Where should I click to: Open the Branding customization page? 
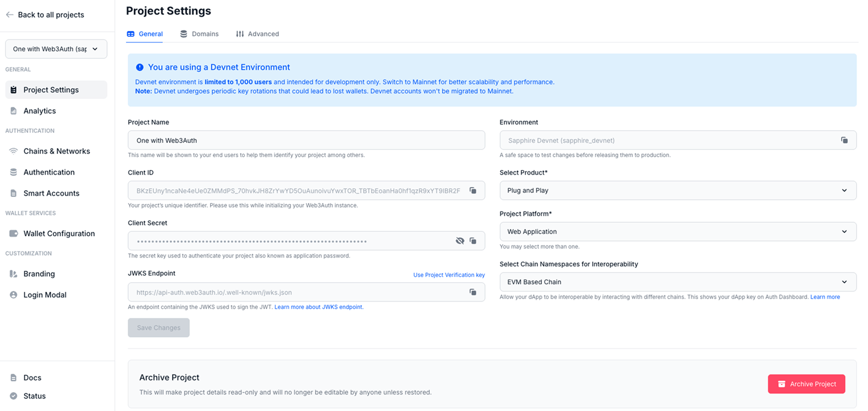tap(39, 274)
